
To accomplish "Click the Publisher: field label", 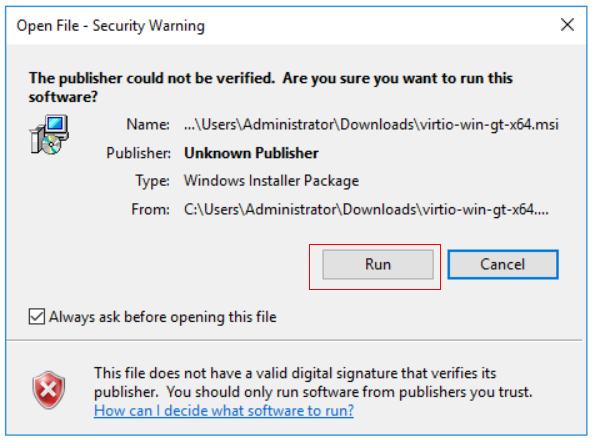I will pyautogui.click(x=138, y=153).
